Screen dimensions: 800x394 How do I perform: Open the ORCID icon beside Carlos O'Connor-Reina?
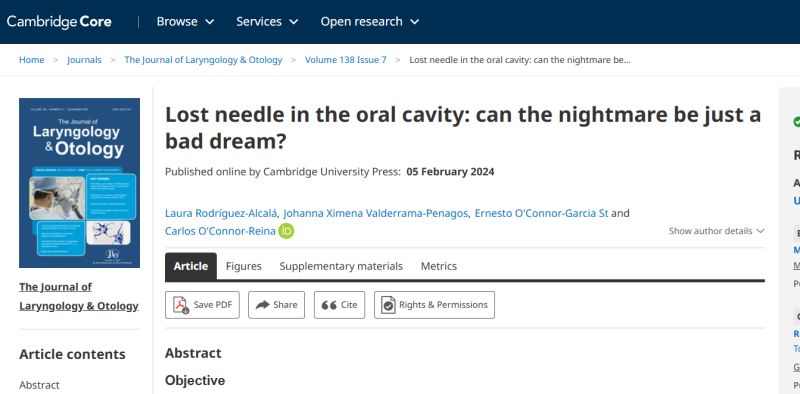click(x=286, y=231)
